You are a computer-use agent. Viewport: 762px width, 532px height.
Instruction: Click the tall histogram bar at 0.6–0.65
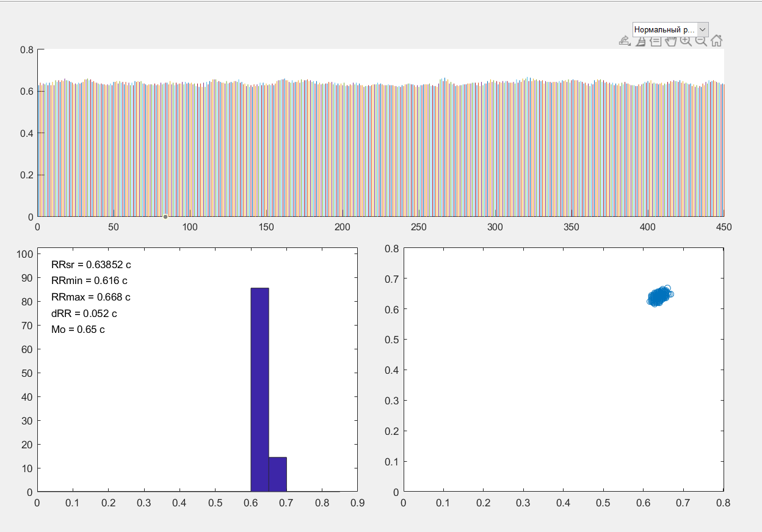pos(260,390)
